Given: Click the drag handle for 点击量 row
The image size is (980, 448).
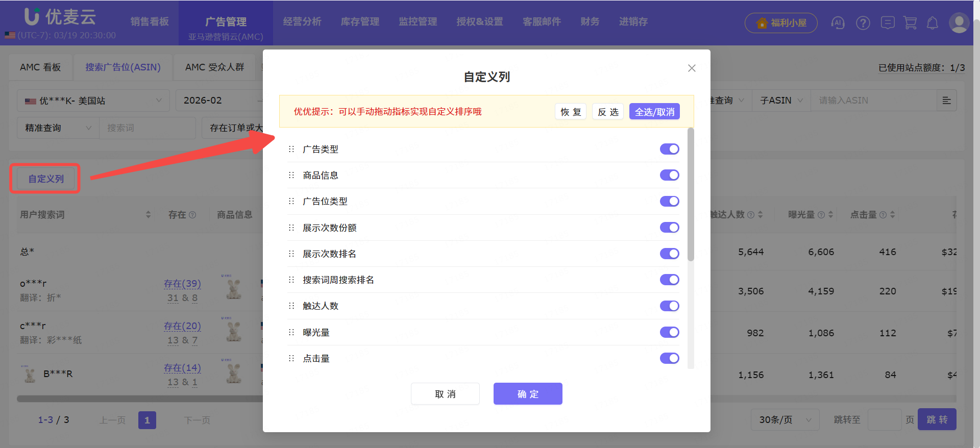Looking at the screenshot, I should (291, 358).
